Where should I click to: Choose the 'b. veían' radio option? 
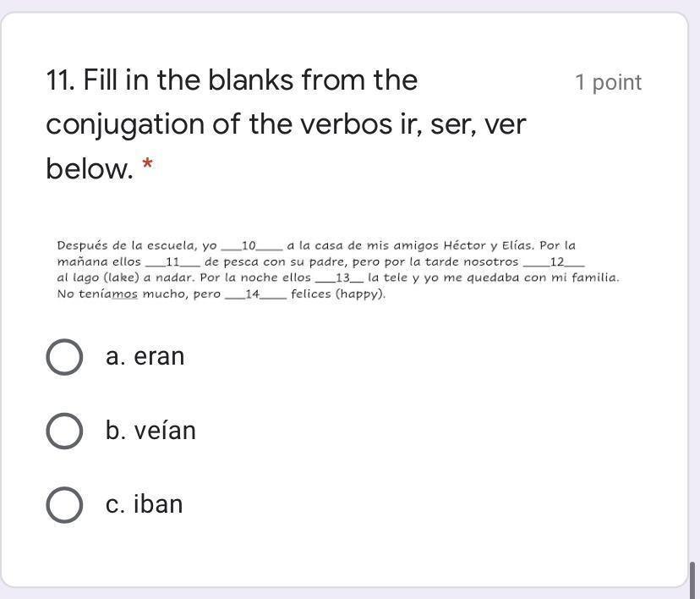pos(64,431)
